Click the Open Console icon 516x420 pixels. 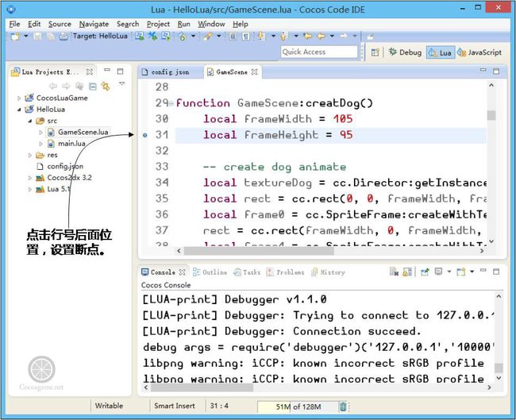tap(461, 272)
